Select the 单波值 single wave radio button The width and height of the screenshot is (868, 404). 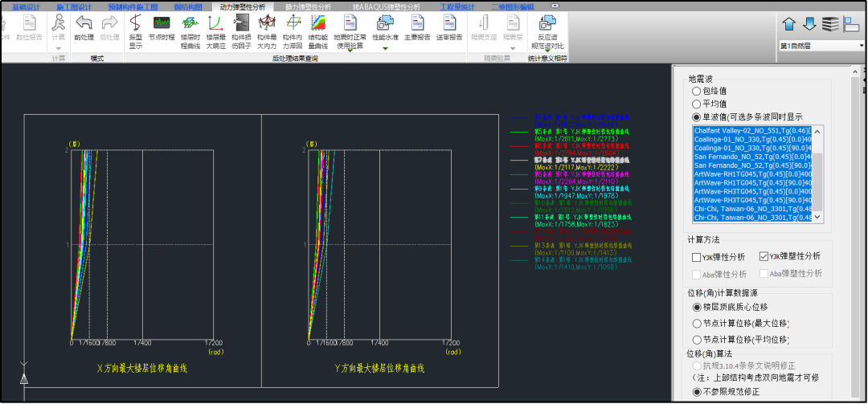point(696,116)
